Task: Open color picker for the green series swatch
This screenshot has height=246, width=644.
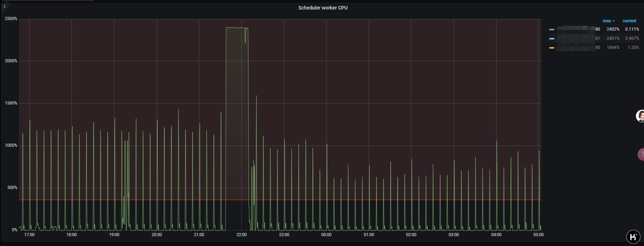Action: pos(551,30)
